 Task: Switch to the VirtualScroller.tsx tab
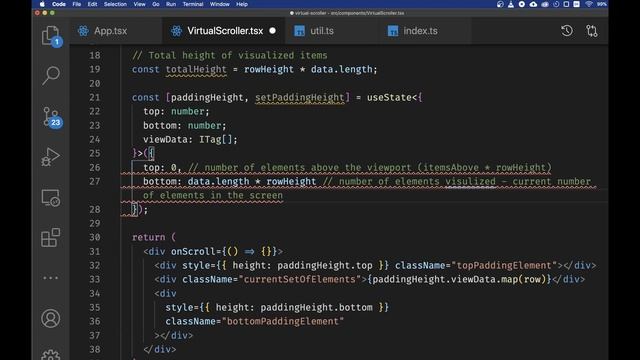[x=225, y=31]
